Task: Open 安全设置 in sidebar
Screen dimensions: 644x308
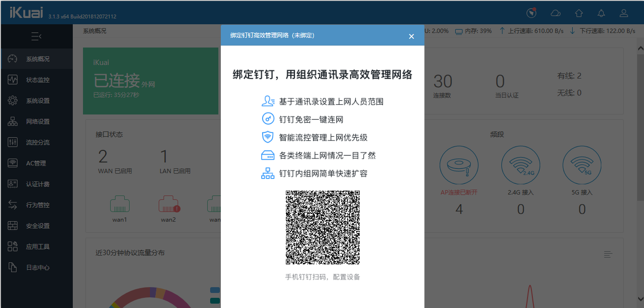Action: click(37, 226)
